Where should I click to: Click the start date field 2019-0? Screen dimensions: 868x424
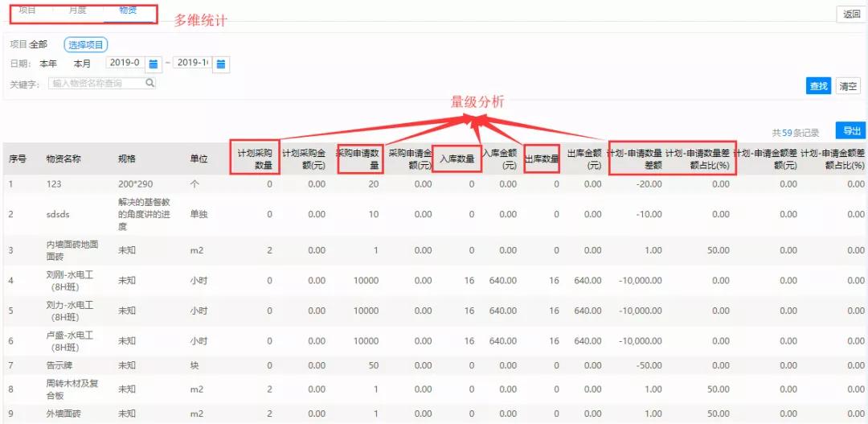(x=125, y=63)
